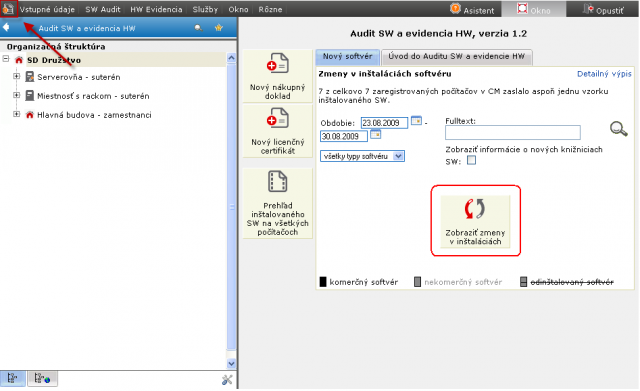Switch to the network tree view button at bottom
Viewport: 640px width, 391px height.
click(42, 378)
